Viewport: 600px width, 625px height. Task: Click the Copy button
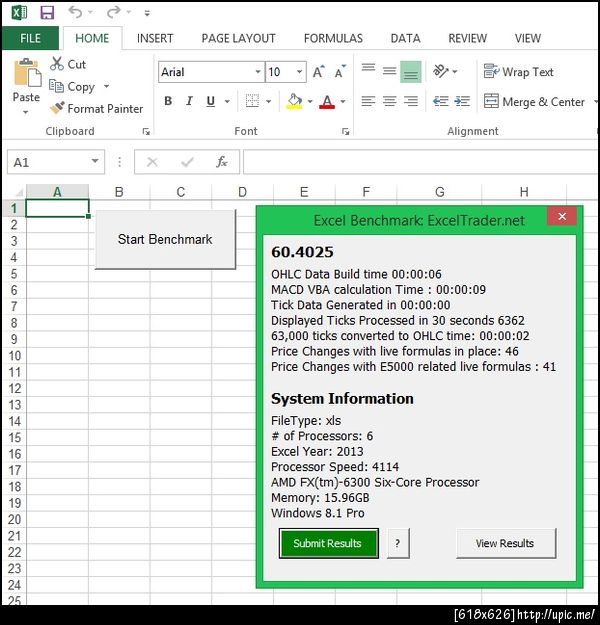[x=72, y=86]
